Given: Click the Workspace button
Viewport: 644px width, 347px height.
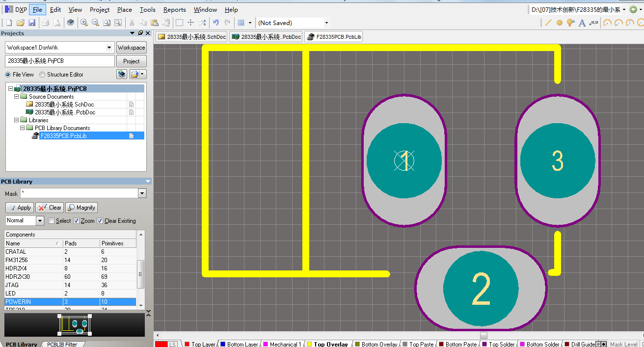Looking at the screenshot, I should click(x=131, y=48).
